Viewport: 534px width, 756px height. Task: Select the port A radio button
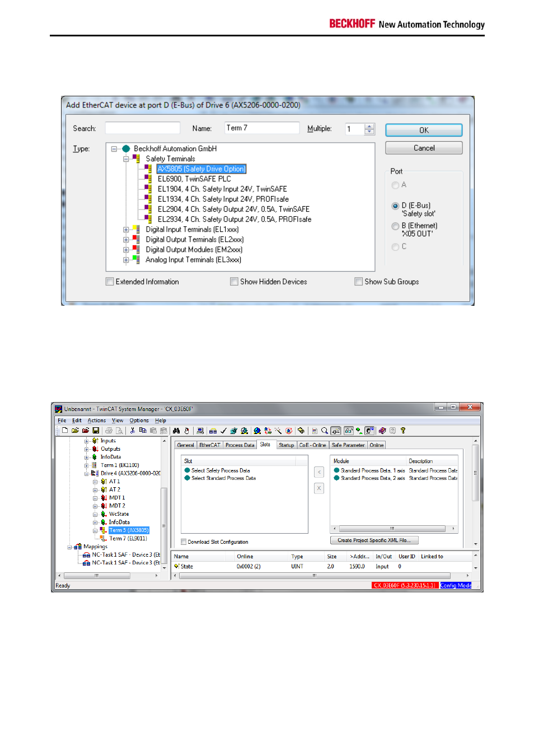(395, 185)
